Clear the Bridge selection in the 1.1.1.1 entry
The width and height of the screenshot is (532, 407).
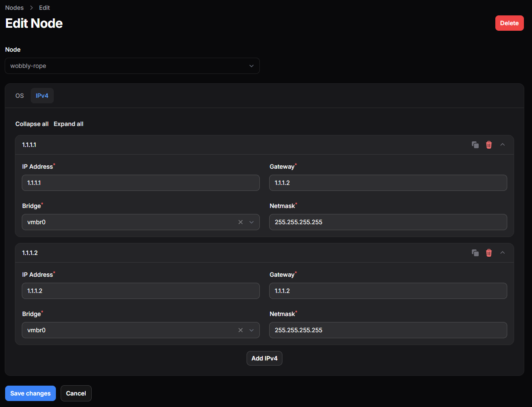(x=241, y=222)
